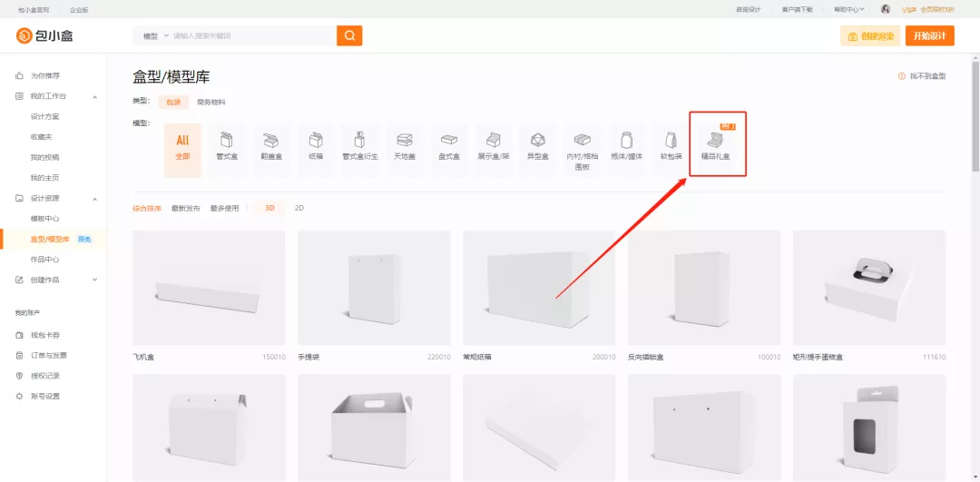This screenshot has height=482, width=980.
Task: Sort by 最新发布
Action: coord(186,208)
